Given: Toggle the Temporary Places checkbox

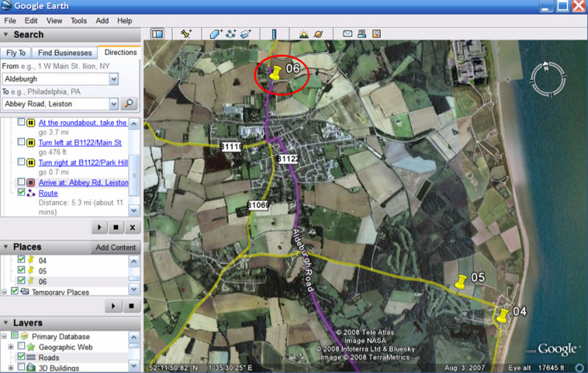Looking at the screenshot, I should click(x=14, y=291).
